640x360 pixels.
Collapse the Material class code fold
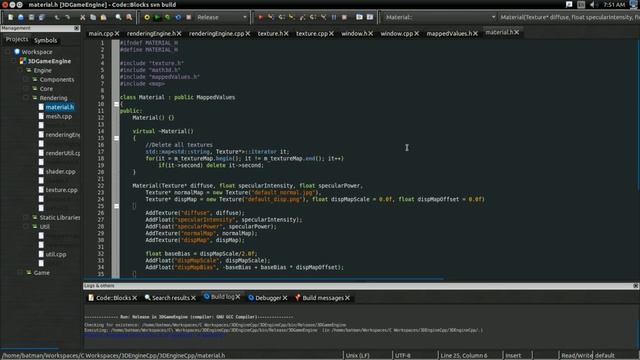[116, 104]
